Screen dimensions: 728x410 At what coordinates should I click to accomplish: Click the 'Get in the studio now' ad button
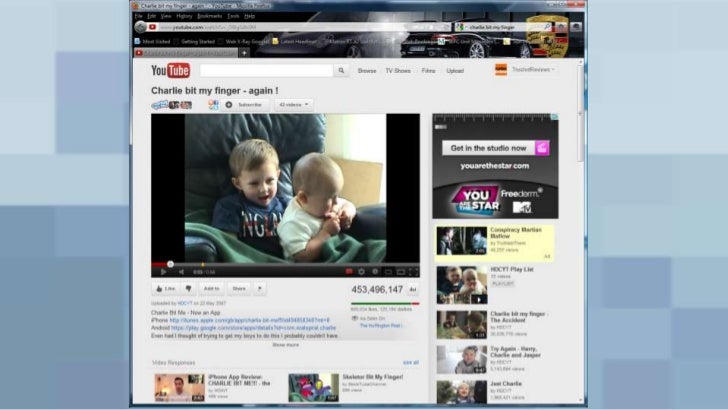495,148
